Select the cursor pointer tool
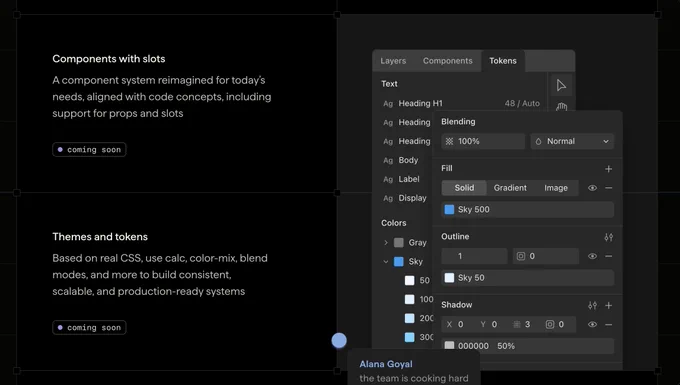The image size is (680, 385). coord(561,85)
